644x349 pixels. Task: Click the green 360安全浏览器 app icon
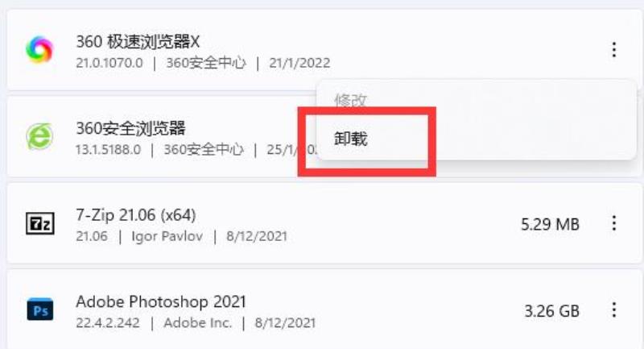pos(39,136)
